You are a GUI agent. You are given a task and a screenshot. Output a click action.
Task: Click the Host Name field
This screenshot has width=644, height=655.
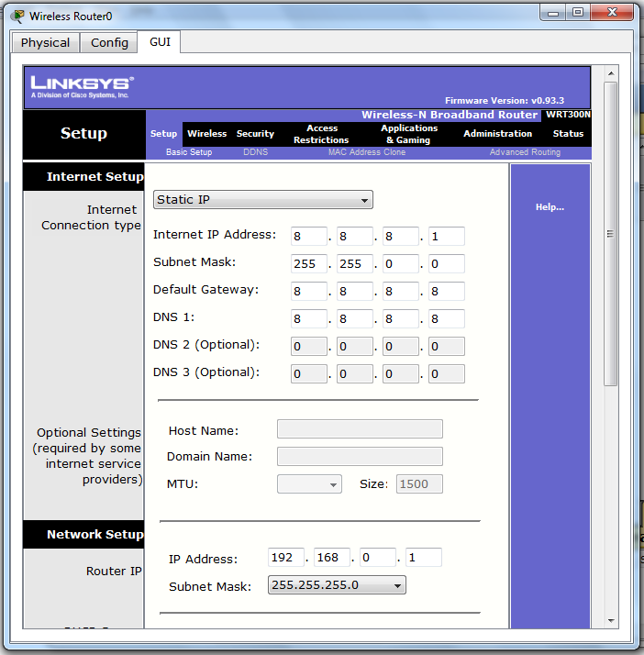(360, 429)
